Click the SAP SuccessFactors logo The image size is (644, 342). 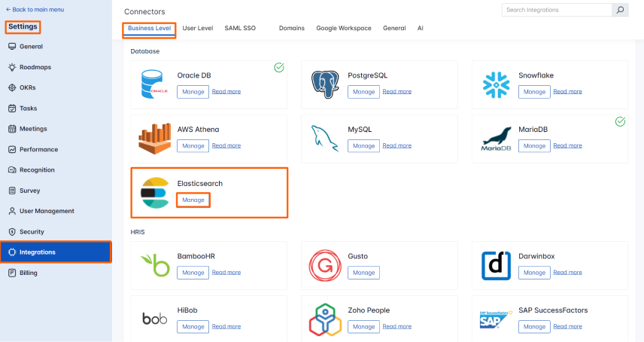coord(496,319)
